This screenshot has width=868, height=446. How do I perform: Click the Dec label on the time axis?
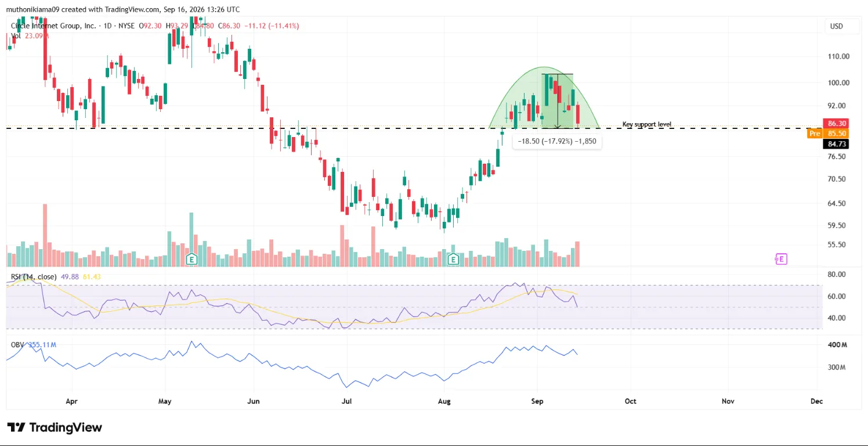point(816,401)
